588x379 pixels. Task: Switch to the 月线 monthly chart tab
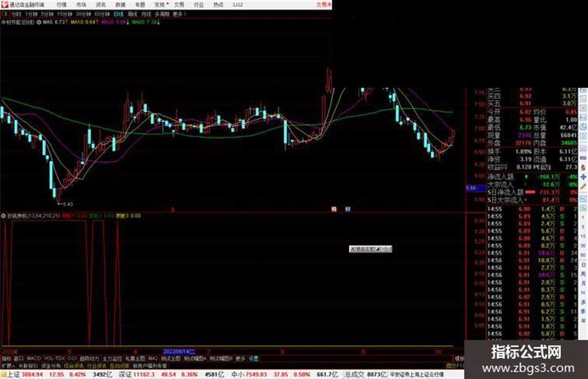click(146, 14)
